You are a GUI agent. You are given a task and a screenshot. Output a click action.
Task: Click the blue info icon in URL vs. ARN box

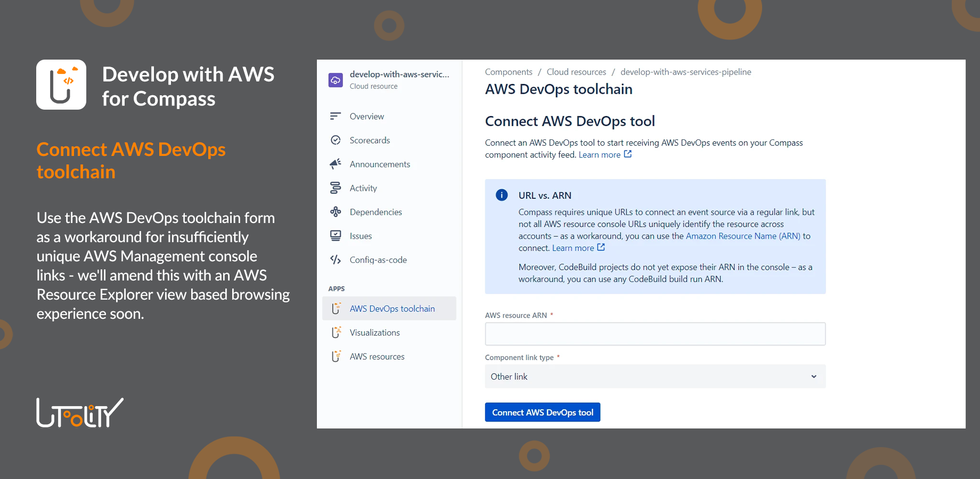502,195
